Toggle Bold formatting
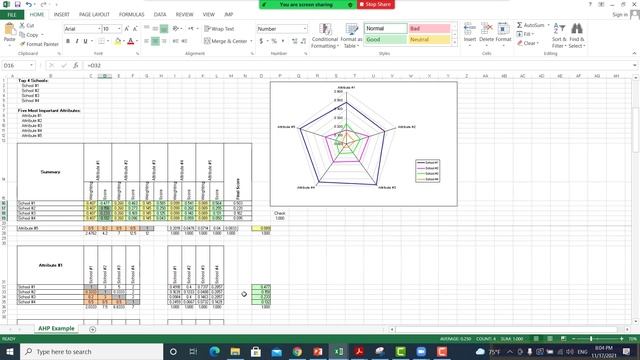 (x=68, y=41)
